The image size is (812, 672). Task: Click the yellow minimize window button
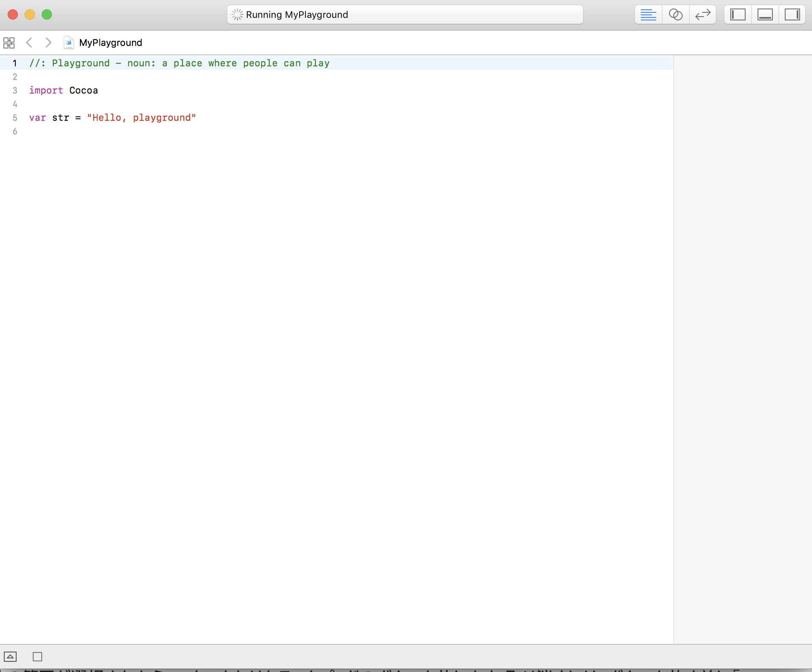pos(30,15)
